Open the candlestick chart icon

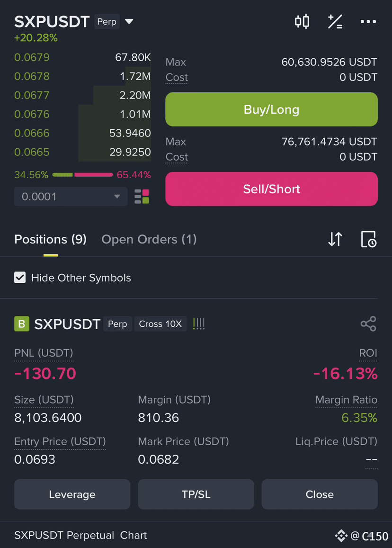(x=302, y=22)
